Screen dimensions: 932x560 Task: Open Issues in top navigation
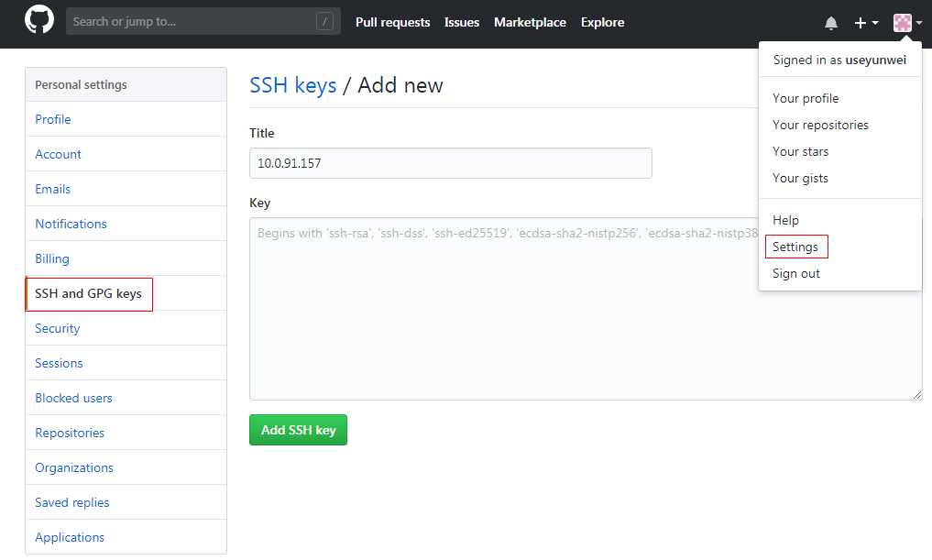point(461,23)
